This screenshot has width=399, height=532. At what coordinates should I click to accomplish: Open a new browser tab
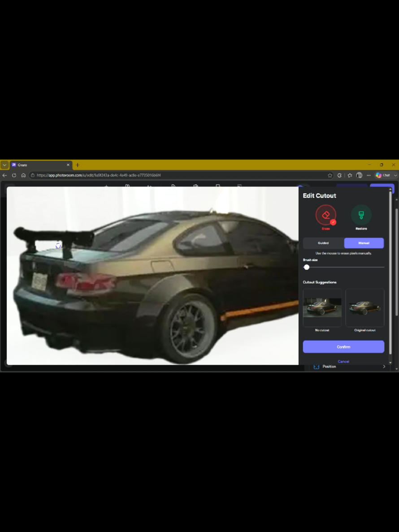pos(78,165)
